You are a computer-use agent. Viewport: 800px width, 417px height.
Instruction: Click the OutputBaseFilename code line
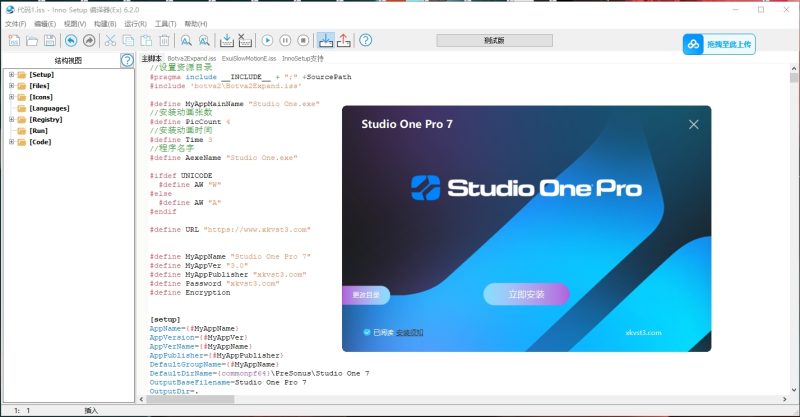coord(228,382)
